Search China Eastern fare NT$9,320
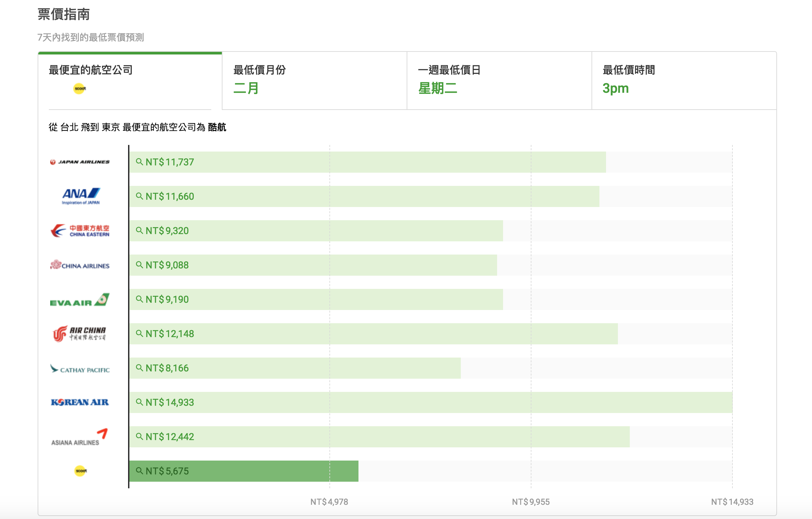The height and width of the screenshot is (519, 812). 316,231
